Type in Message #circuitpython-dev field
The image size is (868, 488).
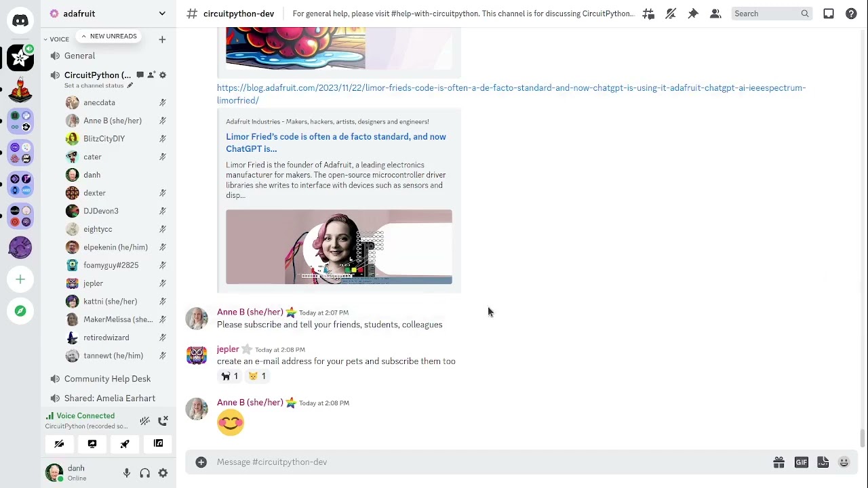488,462
